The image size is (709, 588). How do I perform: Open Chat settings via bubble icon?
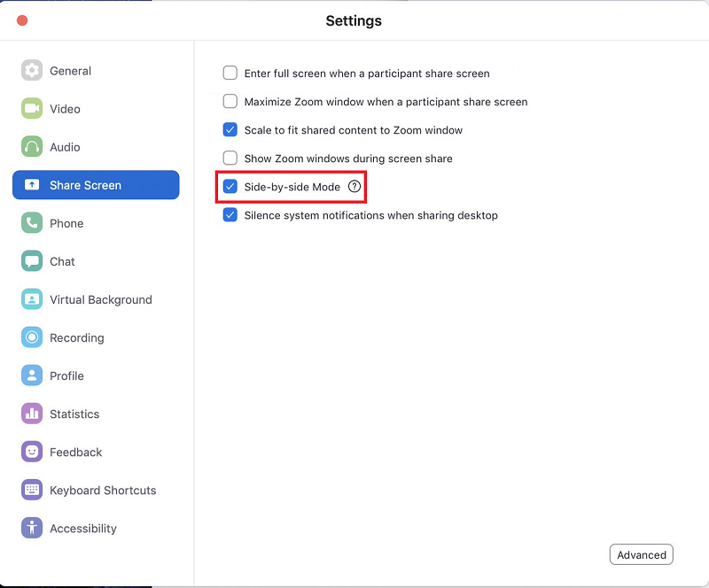click(32, 261)
